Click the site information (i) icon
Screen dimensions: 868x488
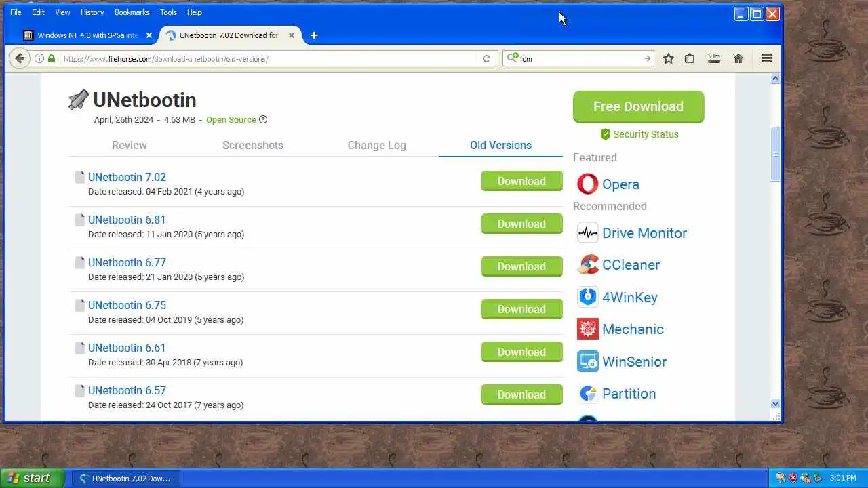pyautogui.click(x=39, y=59)
